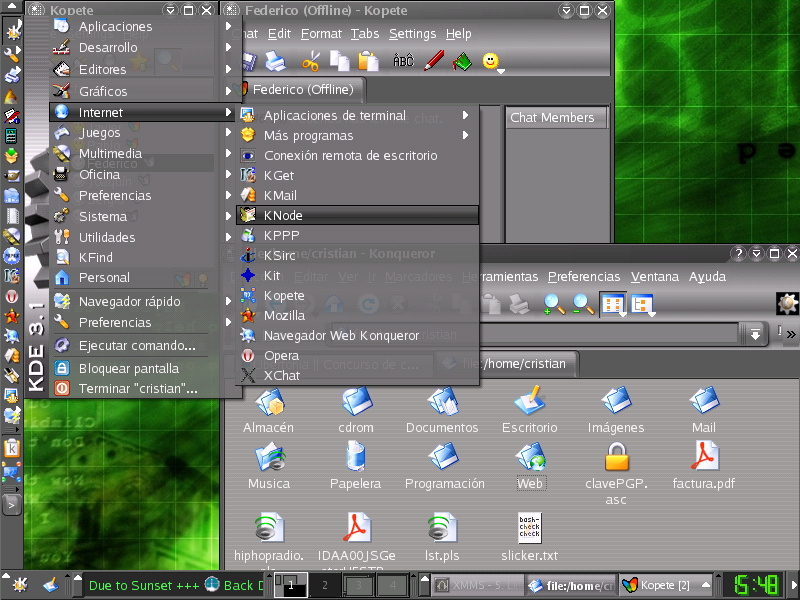Select the clavePGP.asc padlock file
Screen dimensions: 800x600
pos(616,456)
